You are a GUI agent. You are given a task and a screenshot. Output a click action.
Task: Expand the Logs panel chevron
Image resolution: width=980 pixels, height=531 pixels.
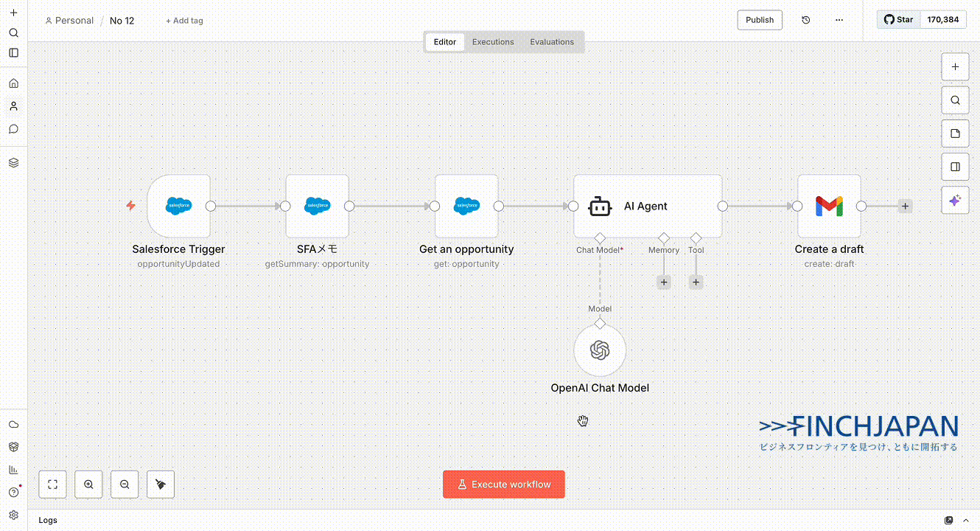[965, 521]
